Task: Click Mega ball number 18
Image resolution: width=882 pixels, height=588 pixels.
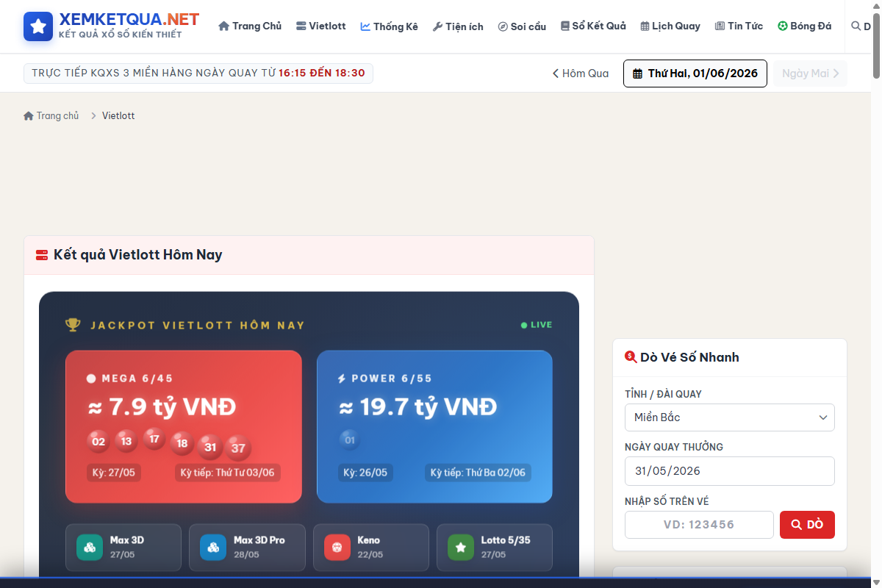Action: pyautogui.click(x=182, y=443)
